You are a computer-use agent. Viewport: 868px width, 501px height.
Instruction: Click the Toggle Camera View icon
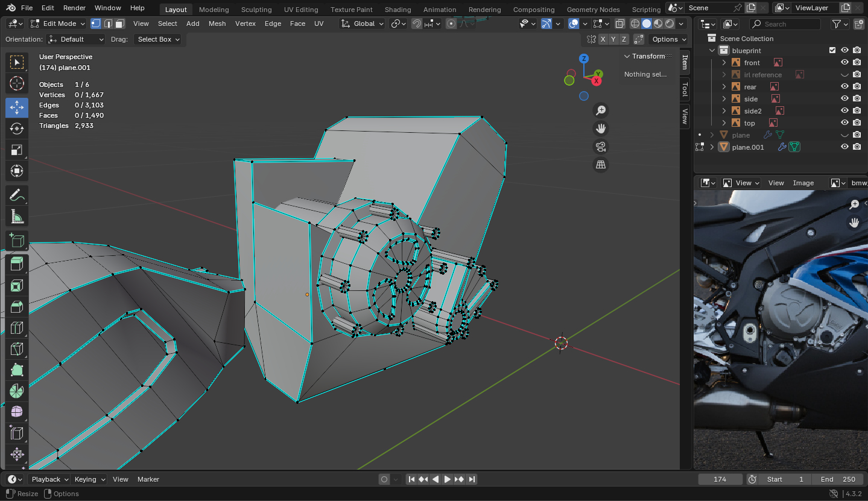pyautogui.click(x=600, y=147)
